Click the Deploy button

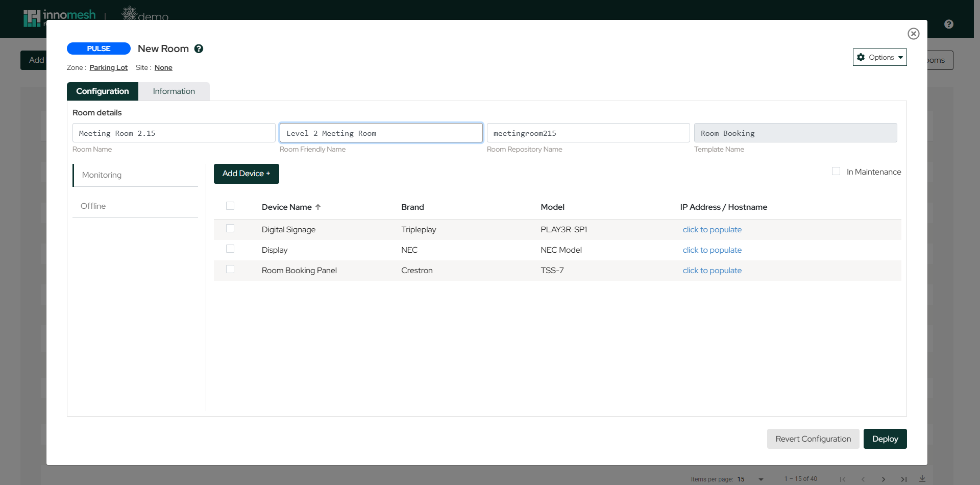(885, 439)
